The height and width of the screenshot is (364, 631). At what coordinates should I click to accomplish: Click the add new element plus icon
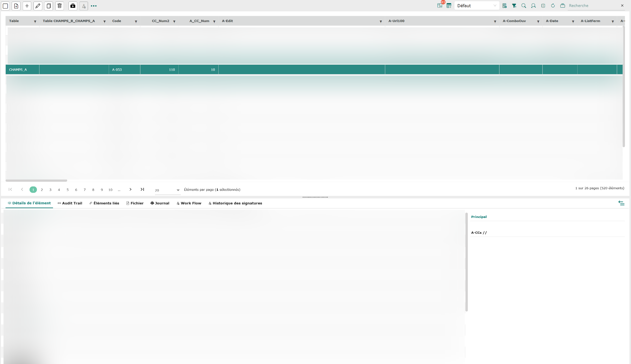pos(27,6)
